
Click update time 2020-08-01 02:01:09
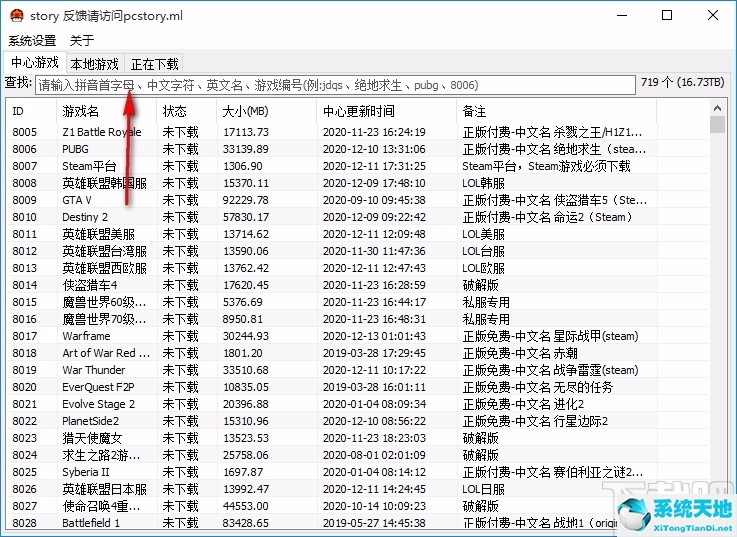(374, 455)
